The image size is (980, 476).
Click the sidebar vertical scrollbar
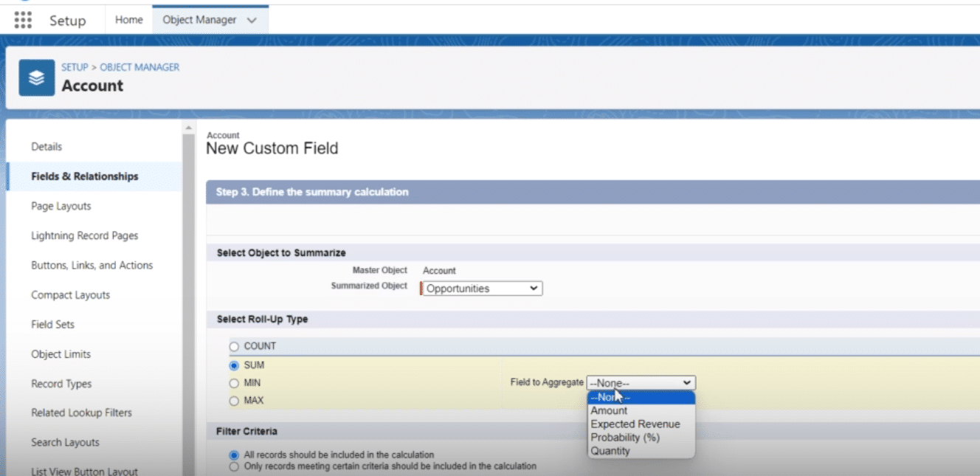[x=188, y=295]
